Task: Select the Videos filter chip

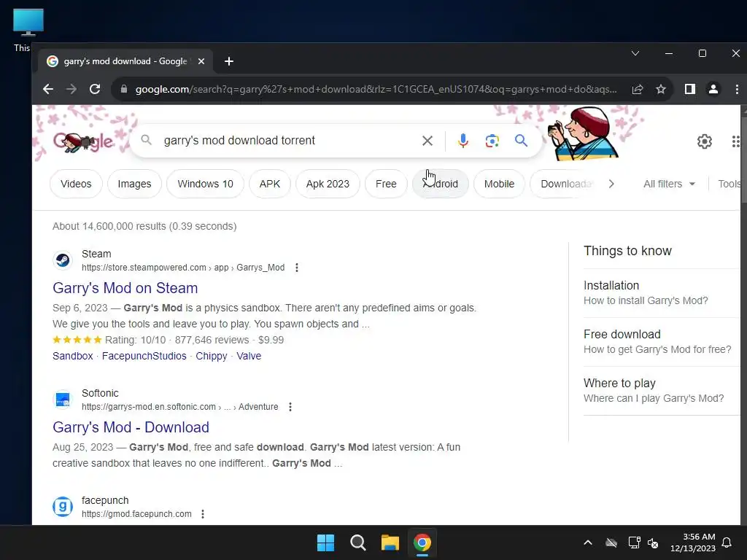Action: tap(76, 184)
